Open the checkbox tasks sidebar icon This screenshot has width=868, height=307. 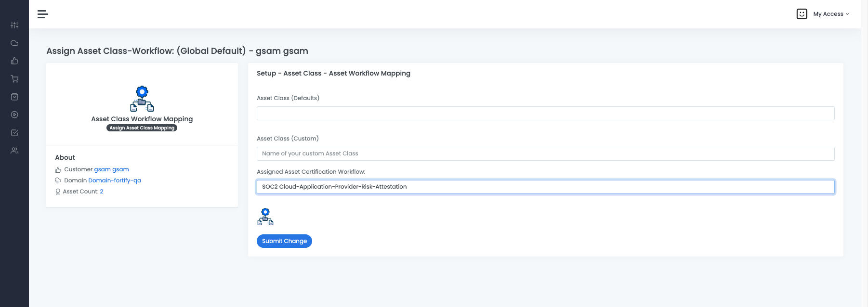(14, 133)
